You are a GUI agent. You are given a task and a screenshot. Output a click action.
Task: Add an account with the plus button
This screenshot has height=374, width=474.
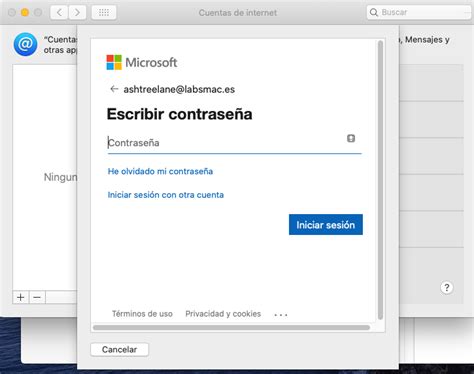(21, 297)
